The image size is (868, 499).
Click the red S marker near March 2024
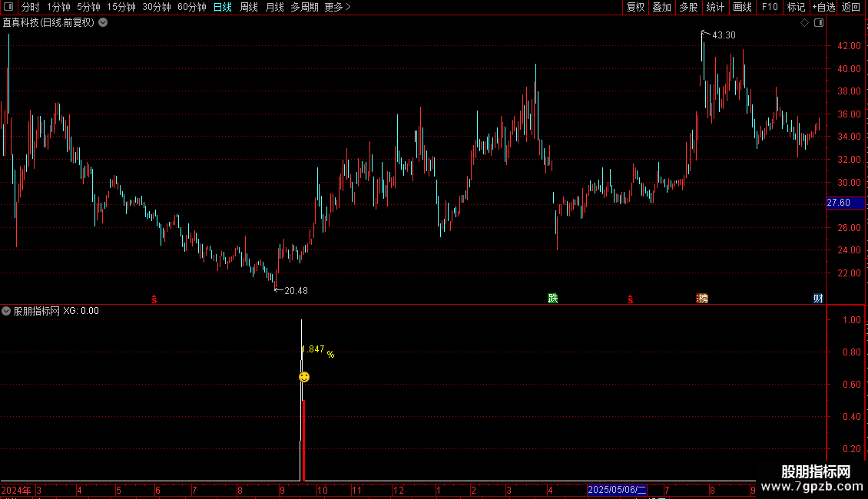[x=154, y=299]
